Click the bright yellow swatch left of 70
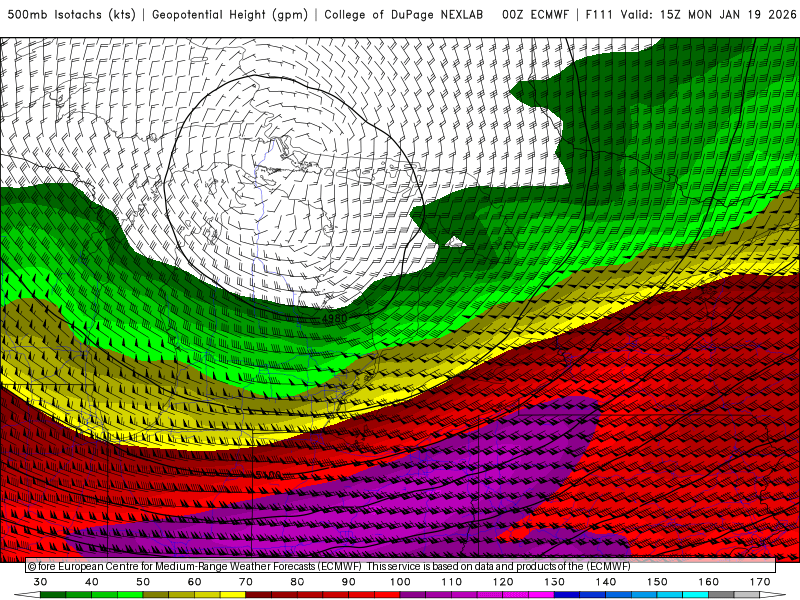Viewport: 800px width, 600px height. (233, 595)
